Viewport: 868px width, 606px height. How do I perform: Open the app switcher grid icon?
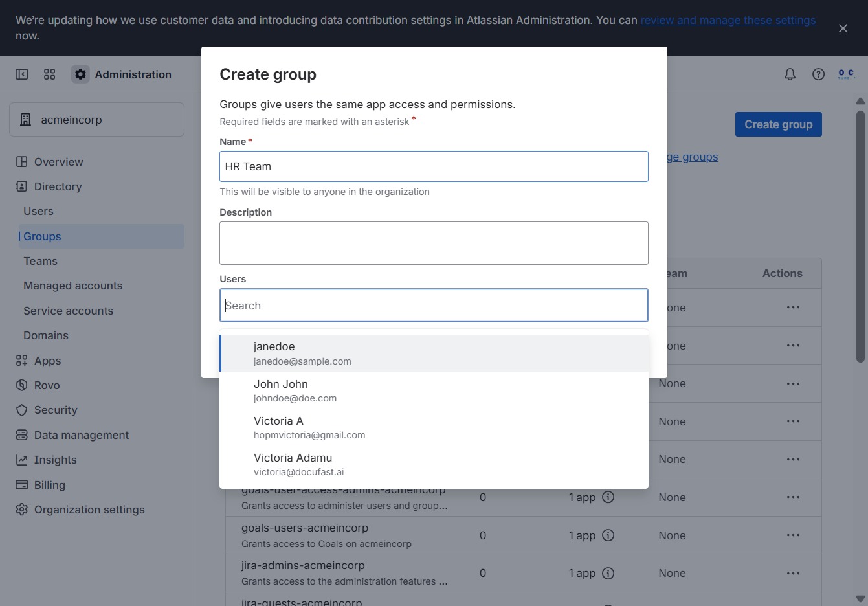50,74
